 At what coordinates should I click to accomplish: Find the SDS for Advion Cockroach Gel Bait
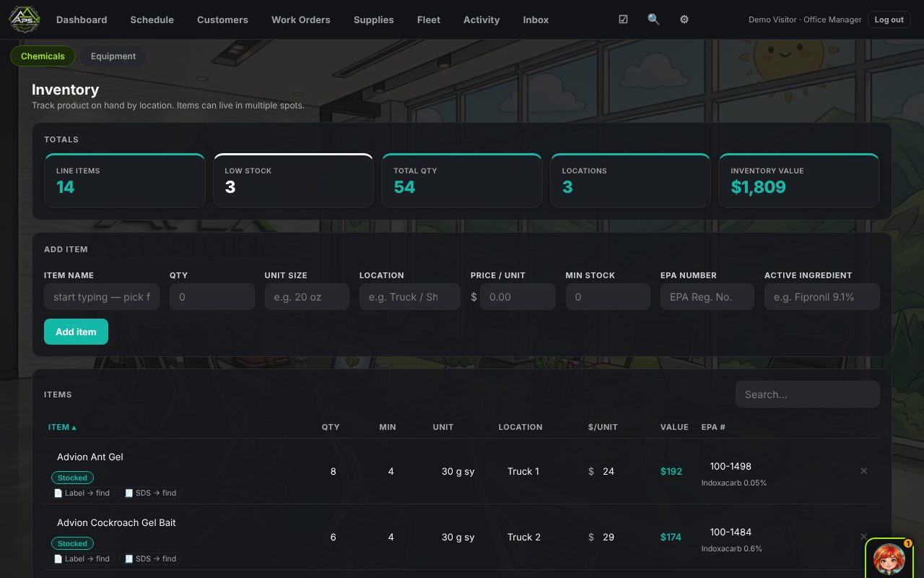(150, 558)
